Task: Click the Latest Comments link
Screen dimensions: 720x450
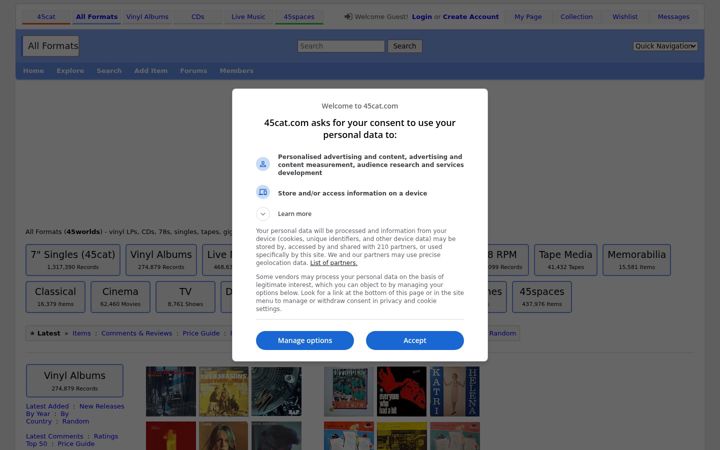Action: click(x=55, y=436)
